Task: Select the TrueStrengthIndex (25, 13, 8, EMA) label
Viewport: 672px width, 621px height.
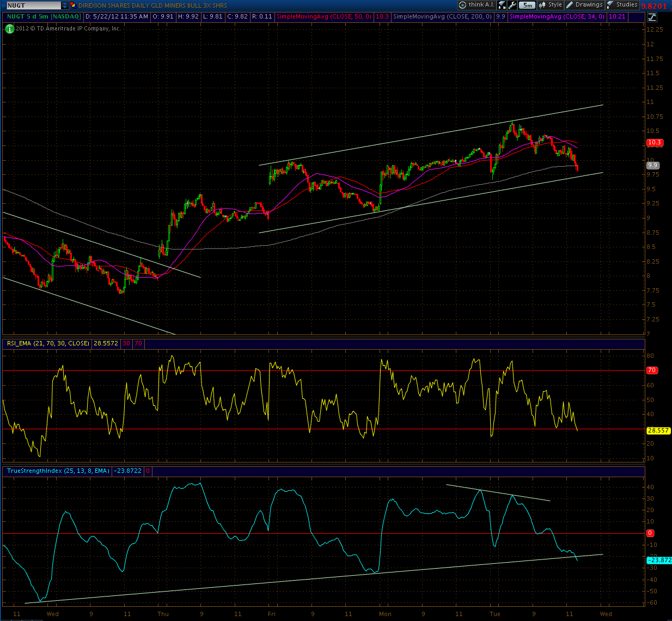Action: (58, 471)
